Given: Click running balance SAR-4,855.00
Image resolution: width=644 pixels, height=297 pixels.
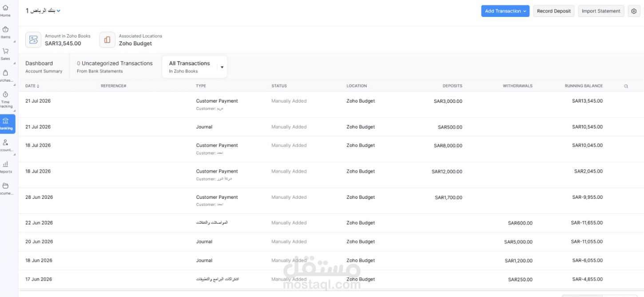Looking at the screenshot, I should pyautogui.click(x=587, y=279).
